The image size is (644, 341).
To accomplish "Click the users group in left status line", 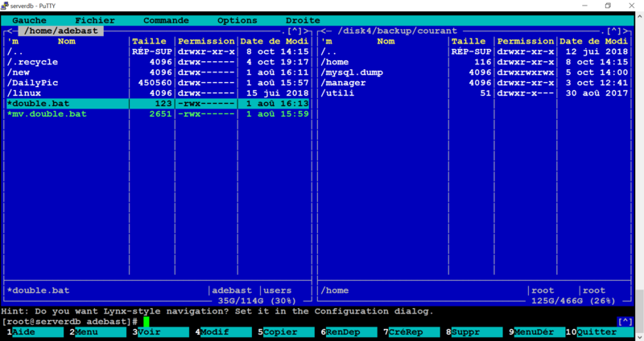I will click(277, 290).
